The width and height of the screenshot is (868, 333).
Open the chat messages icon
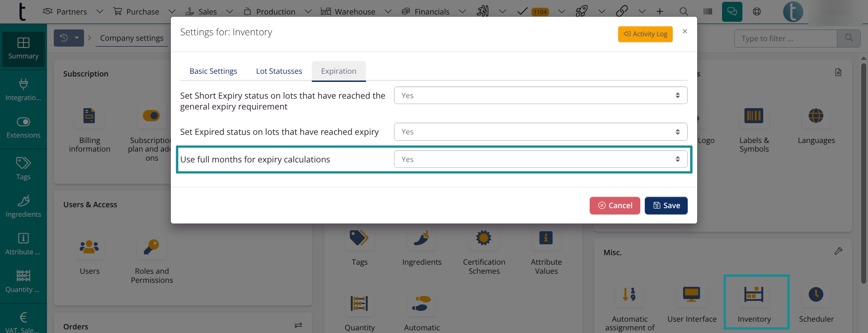click(x=732, y=11)
